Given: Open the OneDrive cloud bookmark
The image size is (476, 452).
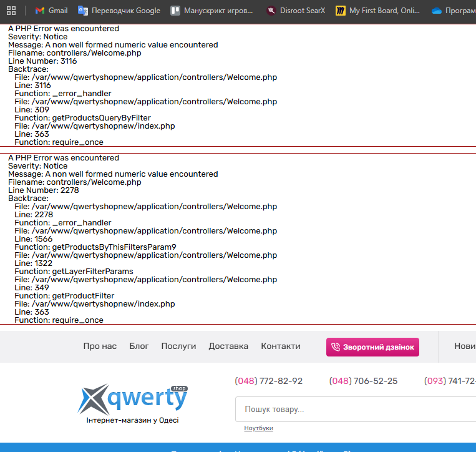Looking at the screenshot, I should click(454, 11).
